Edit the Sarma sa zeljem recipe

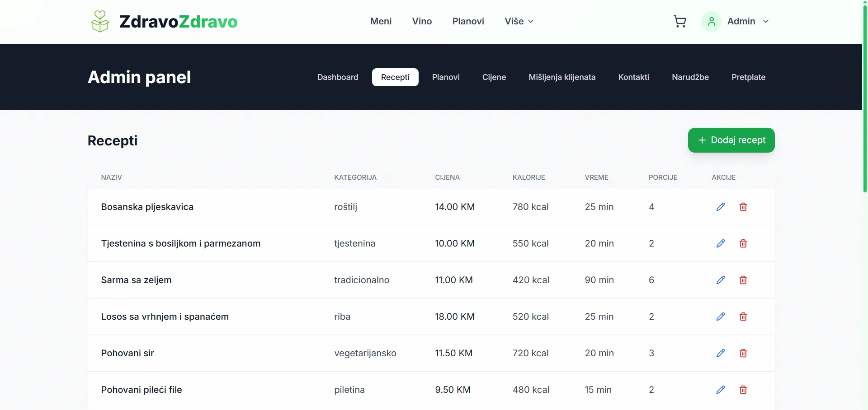pyautogui.click(x=721, y=280)
